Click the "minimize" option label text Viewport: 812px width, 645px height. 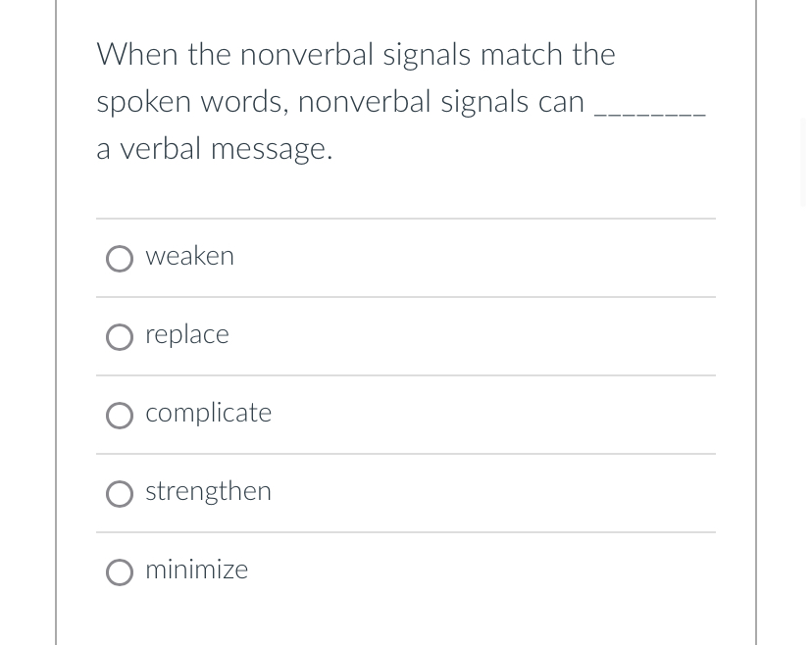[196, 571]
